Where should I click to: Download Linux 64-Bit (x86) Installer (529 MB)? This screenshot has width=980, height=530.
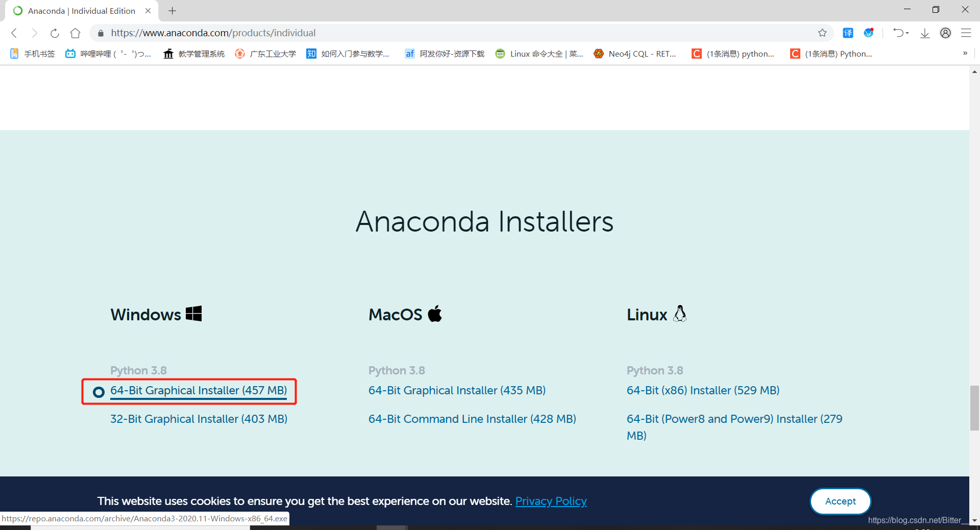703,391
